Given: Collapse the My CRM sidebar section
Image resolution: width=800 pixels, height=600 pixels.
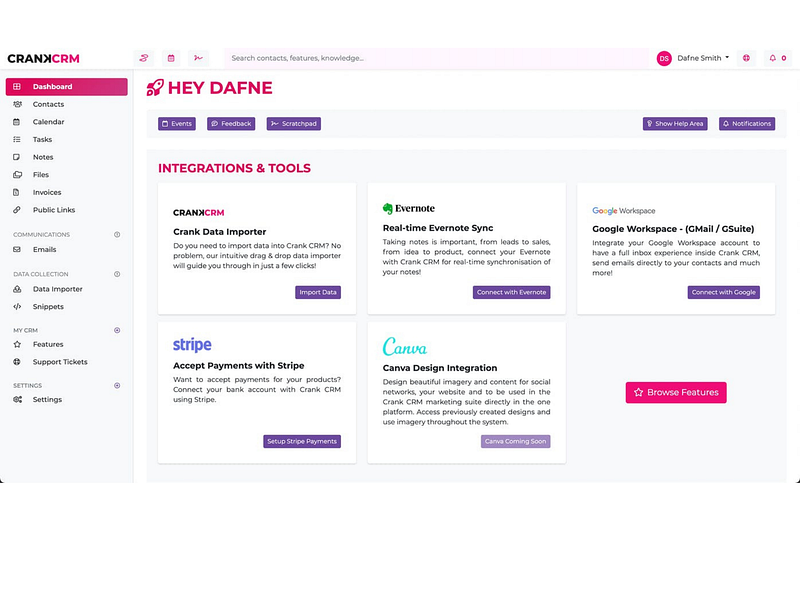Looking at the screenshot, I should click(x=117, y=330).
